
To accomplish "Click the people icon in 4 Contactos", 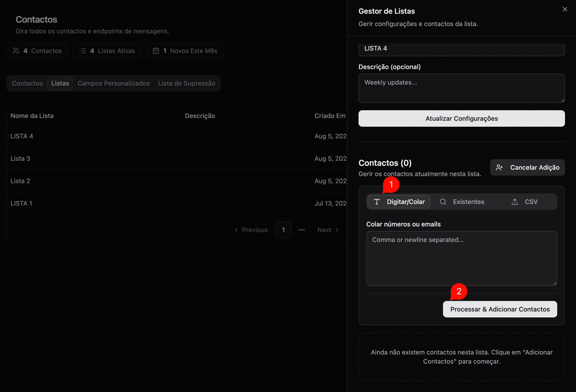I will tap(16, 51).
